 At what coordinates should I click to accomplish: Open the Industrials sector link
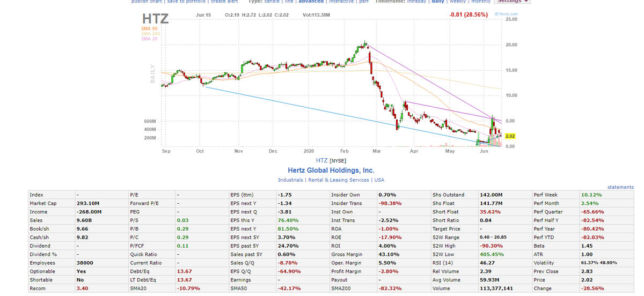click(290, 180)
